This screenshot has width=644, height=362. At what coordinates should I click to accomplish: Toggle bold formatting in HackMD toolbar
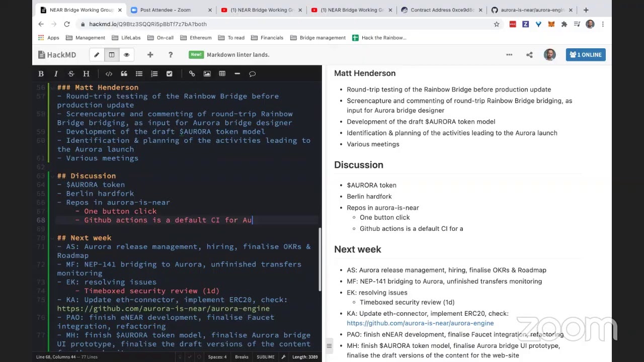point(41,73)
